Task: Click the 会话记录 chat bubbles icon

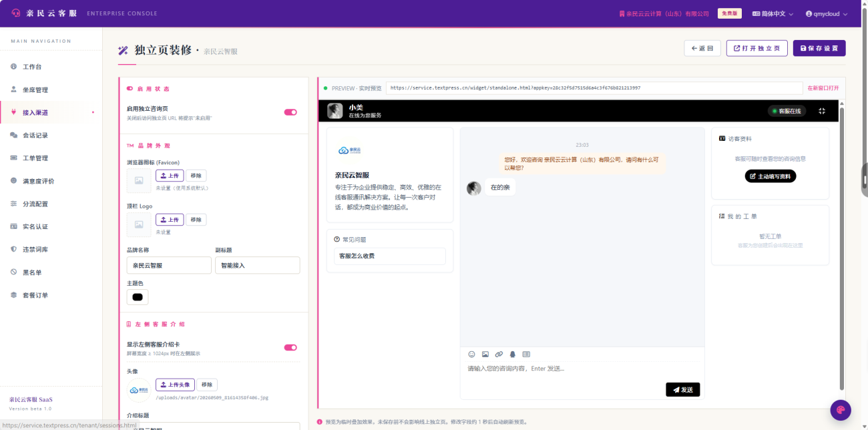Action: point(13,135)
